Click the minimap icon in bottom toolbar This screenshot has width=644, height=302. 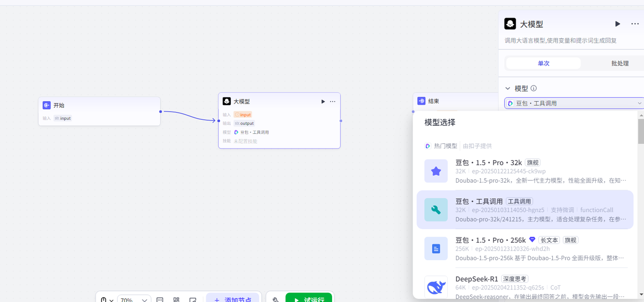pyautogui.click(x=159, y=300)
